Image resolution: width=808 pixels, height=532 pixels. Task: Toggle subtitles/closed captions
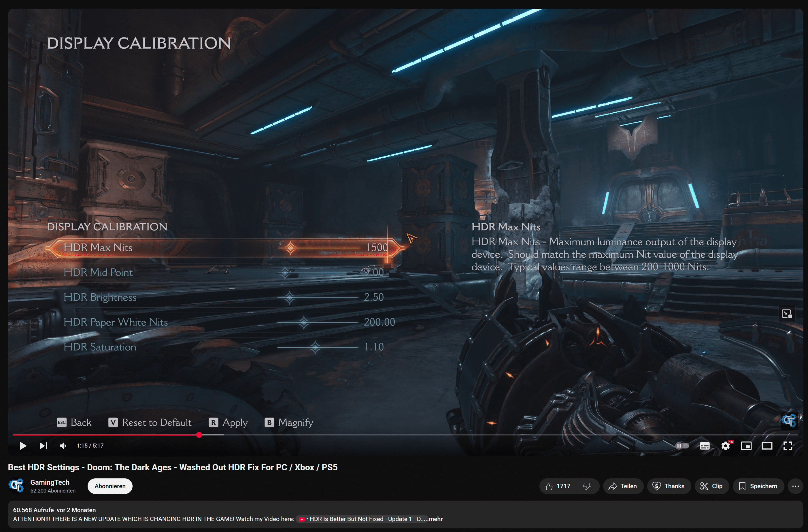(x=705, y=446)
